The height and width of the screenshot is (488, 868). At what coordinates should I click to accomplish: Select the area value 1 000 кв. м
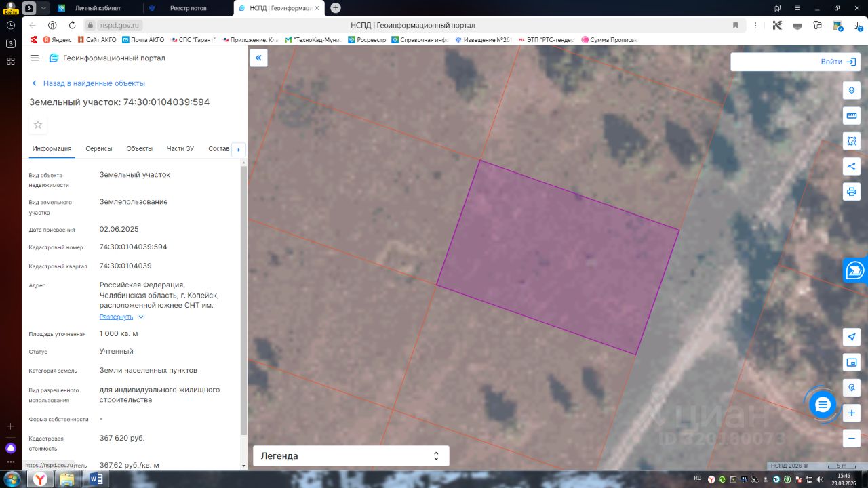tap(119, 333)
